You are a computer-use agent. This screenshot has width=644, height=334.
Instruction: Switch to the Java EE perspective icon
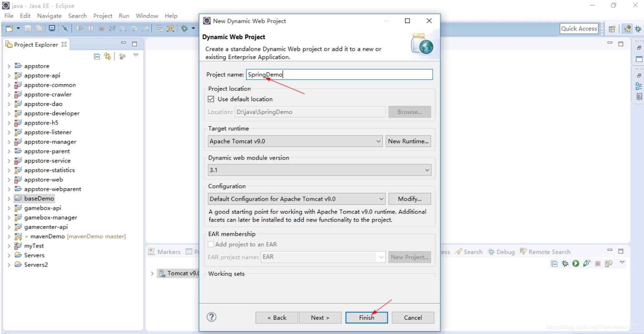point(627,29)
